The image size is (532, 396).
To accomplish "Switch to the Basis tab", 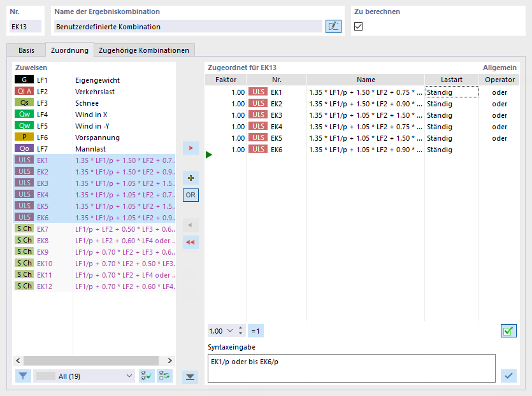I will pyautogui.click(x=26, y=50).
